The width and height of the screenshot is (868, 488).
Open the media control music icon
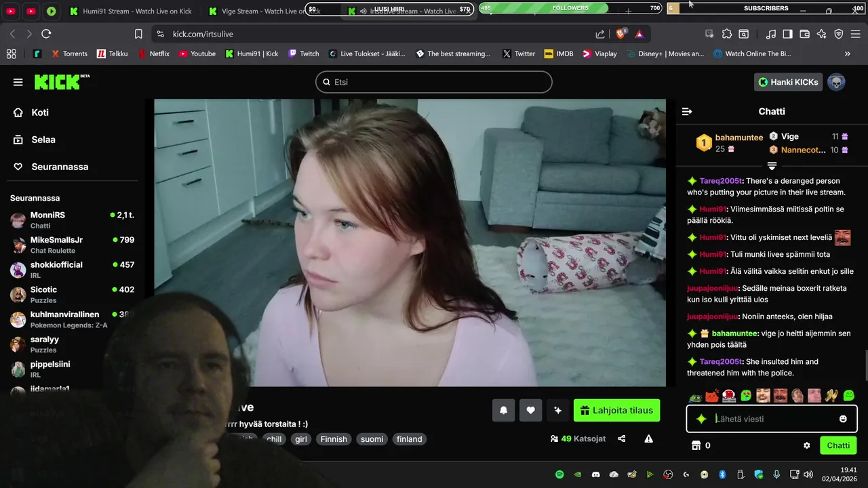pos(770,34)
